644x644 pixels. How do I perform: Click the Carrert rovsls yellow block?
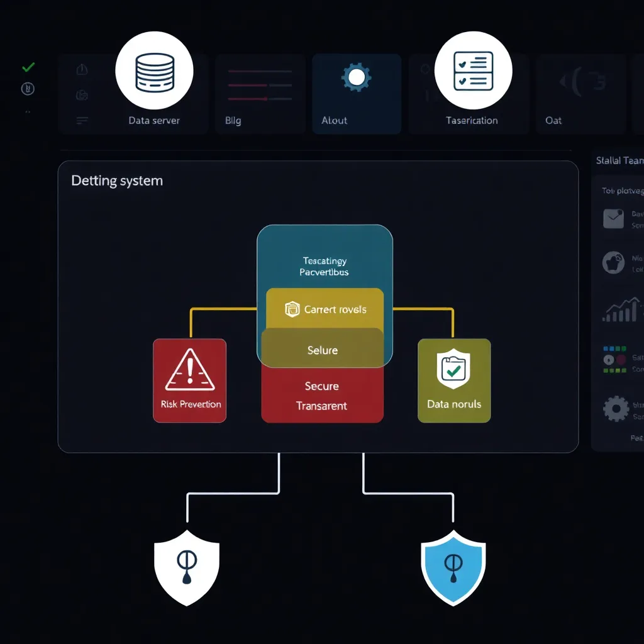325,308
